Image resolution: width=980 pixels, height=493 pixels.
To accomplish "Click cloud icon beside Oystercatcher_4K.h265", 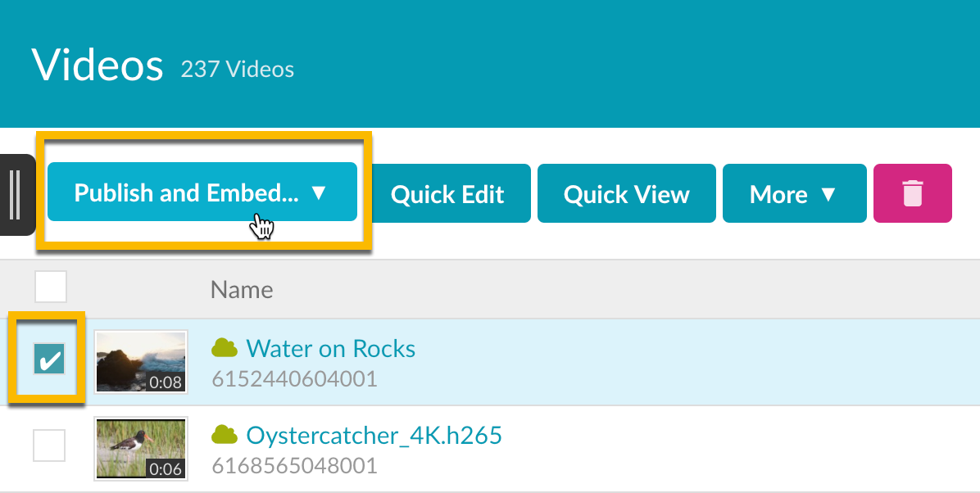I will [x=225, y=434].
